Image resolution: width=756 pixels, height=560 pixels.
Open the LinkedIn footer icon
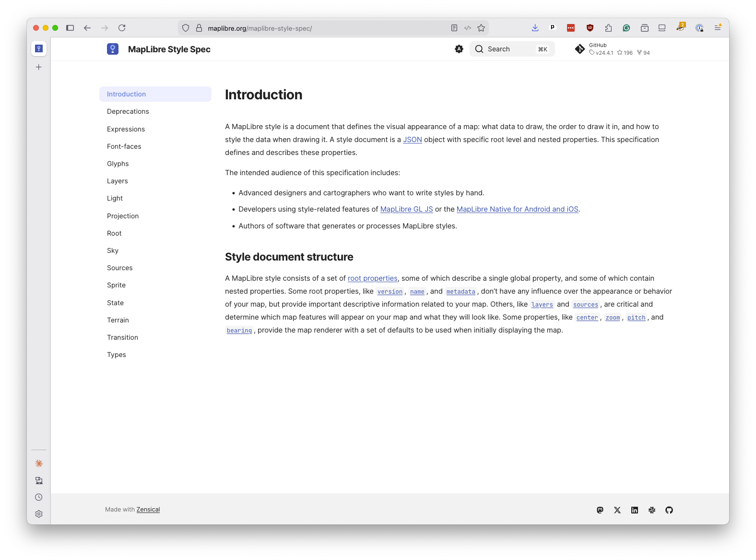click(x=635, y=510)
